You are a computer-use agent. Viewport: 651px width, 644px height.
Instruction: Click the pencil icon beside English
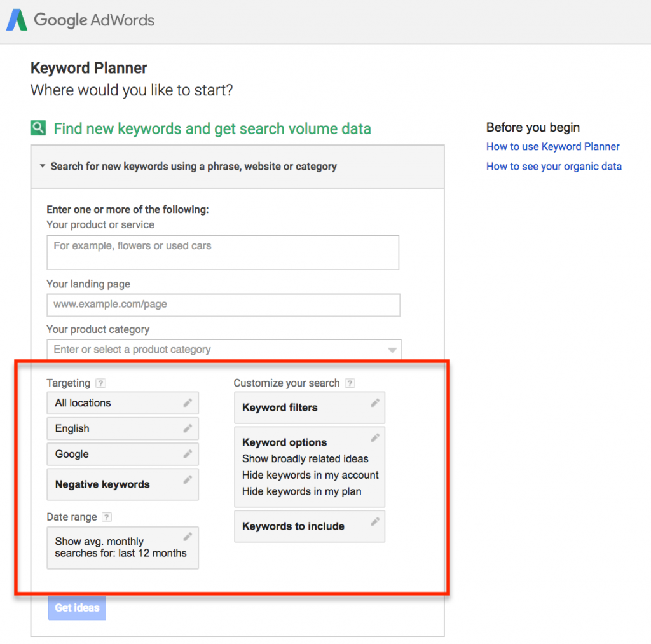click(x=188, y=428)
